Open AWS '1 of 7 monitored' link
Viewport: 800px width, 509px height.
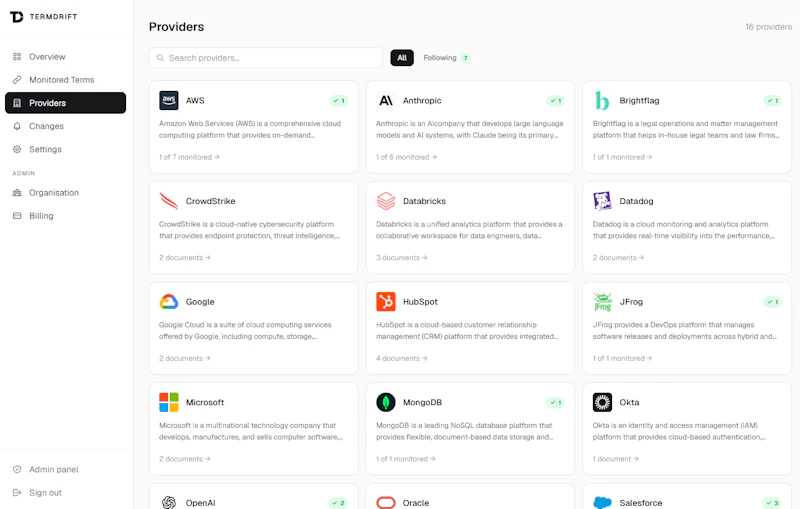[x=189, y=157]
